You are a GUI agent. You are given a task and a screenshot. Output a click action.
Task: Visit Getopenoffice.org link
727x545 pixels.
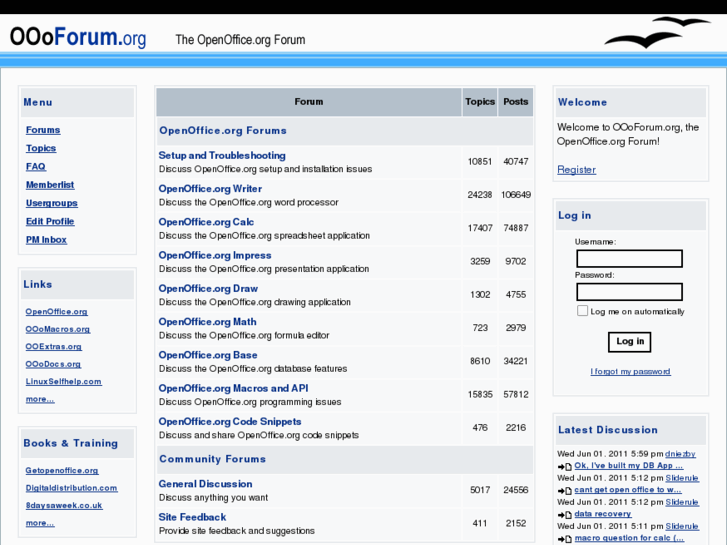(x=62, y=471)
